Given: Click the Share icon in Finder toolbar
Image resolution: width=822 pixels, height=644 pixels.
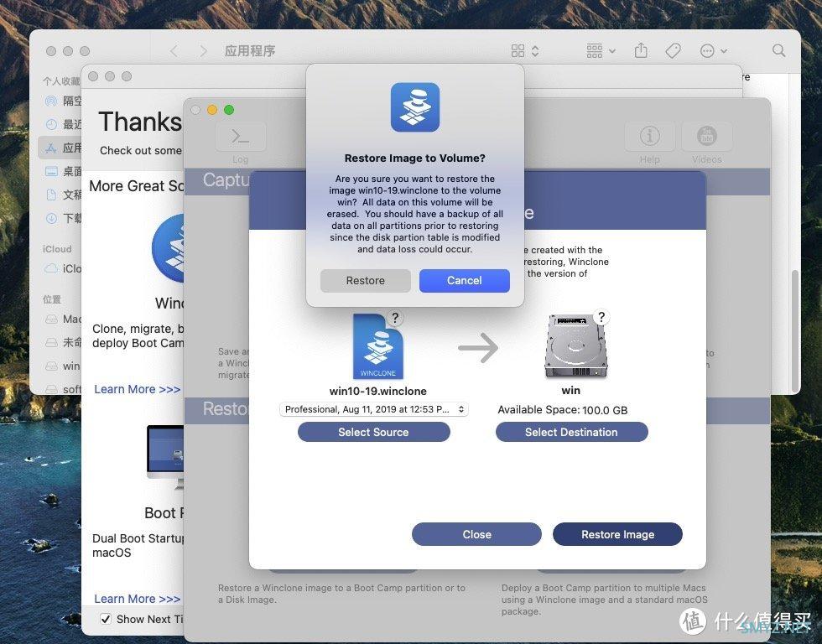Looking at the screenshot, I should pyautogui.click(x=641, y=50).
